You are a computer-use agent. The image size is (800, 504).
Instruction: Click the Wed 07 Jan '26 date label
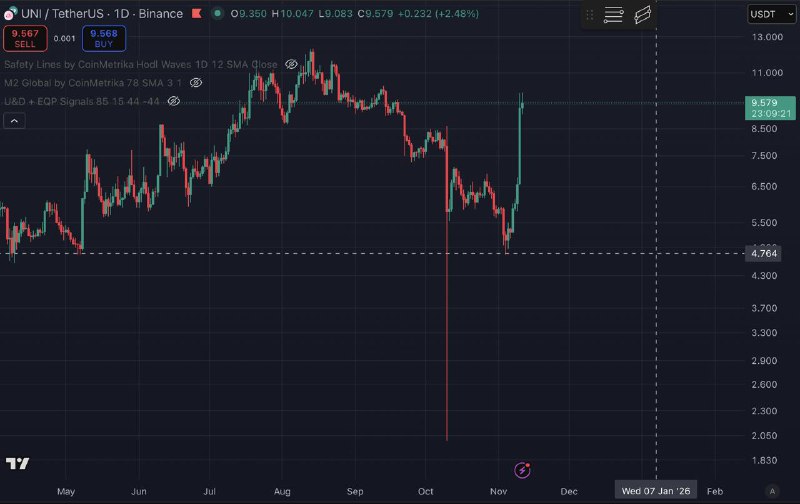click(x=656, y=491)
